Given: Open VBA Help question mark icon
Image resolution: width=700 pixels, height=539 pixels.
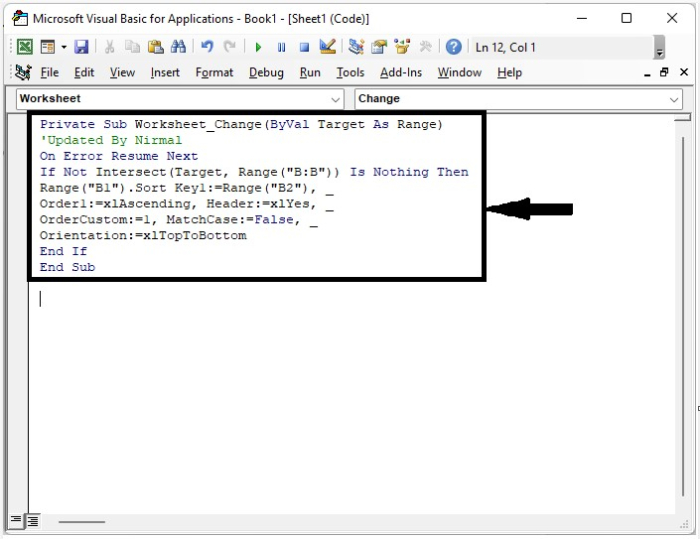Looking at the screenshot, I should click(454, 47).
